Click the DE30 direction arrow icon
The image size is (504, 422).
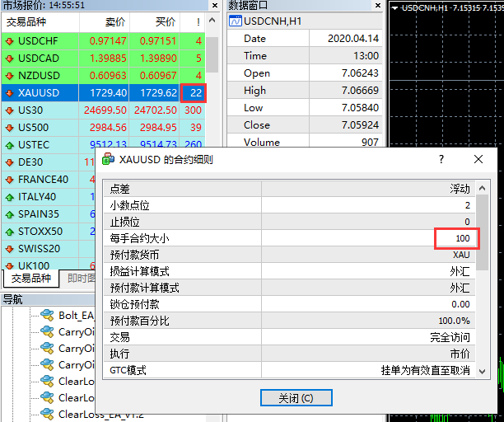click(10, 162)
